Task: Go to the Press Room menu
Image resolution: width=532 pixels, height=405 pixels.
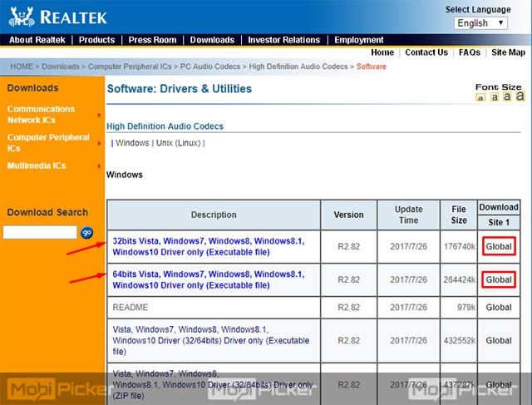Action: pyautogui.click(x=152, y=40)
